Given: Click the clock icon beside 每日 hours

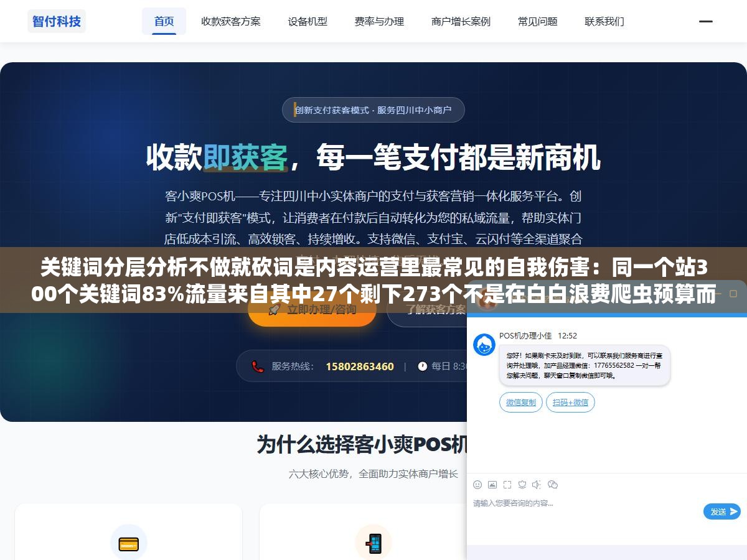Looking at the screenshot, I should pos(422,366).
